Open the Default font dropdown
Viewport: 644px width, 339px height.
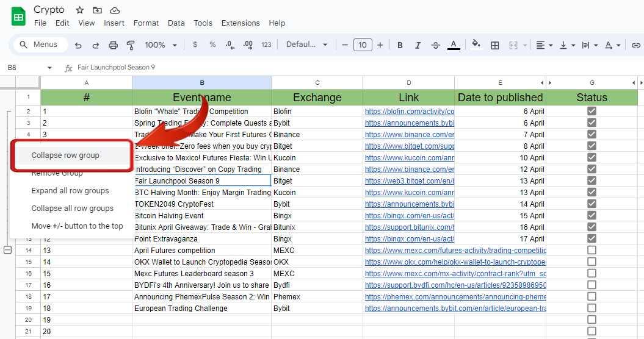click(306, 45)
